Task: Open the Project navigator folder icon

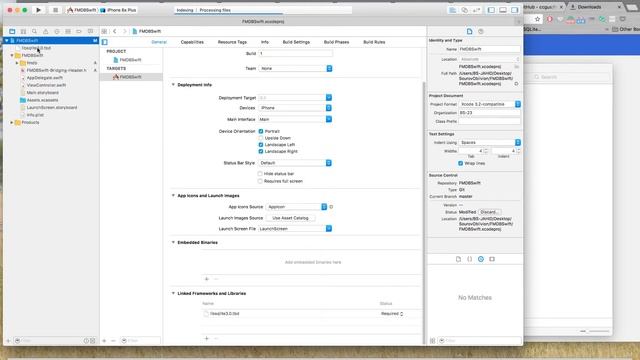Action: click(12, 31)
